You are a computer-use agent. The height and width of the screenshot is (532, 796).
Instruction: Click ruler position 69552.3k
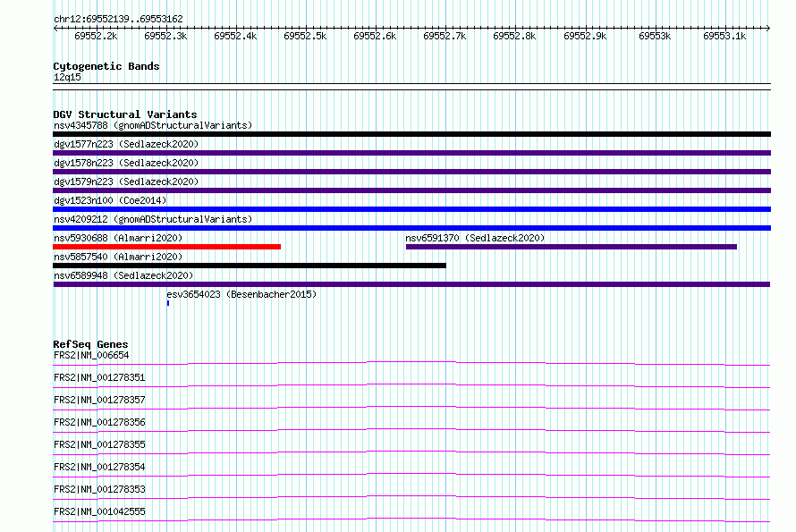click(165, 36)
